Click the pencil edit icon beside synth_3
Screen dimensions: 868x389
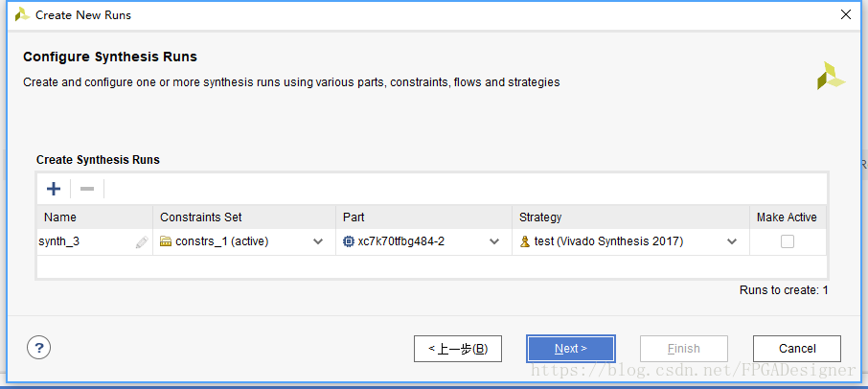coord(142,242)
